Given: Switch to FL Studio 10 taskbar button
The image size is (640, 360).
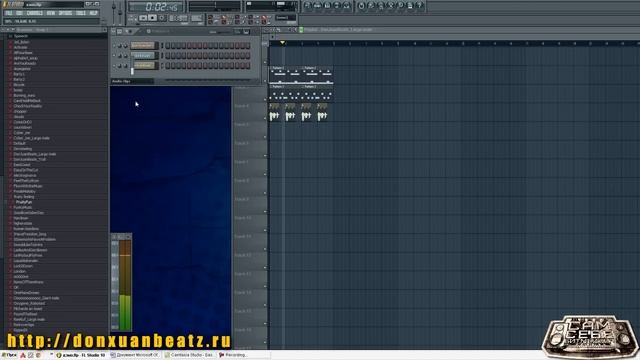Looking at the screenshot, I should 81,355.
